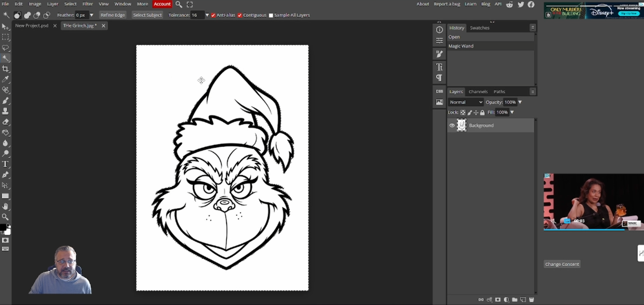Viewport: 644px width, 305px height.
Task: Select the Eraser tool
Action: (5, 122)
